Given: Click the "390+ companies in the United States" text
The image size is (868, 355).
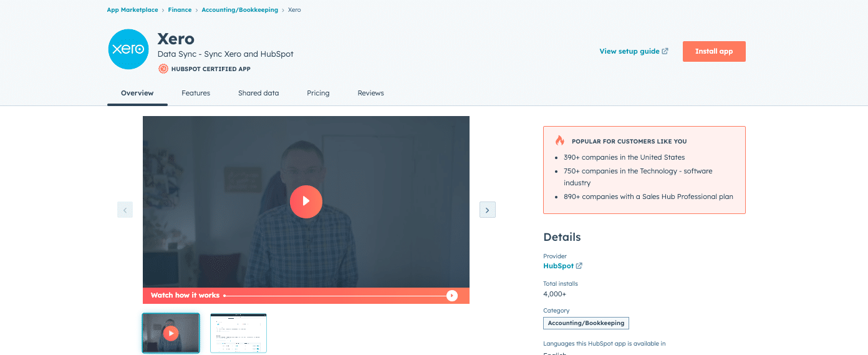Looking at the screenshot, I should [624, 157].
